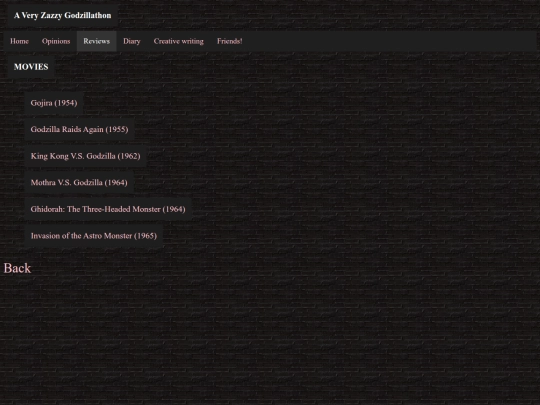
Task: Open Ghidorah: The Three-Headed Monster review
Action: [108, 209]
